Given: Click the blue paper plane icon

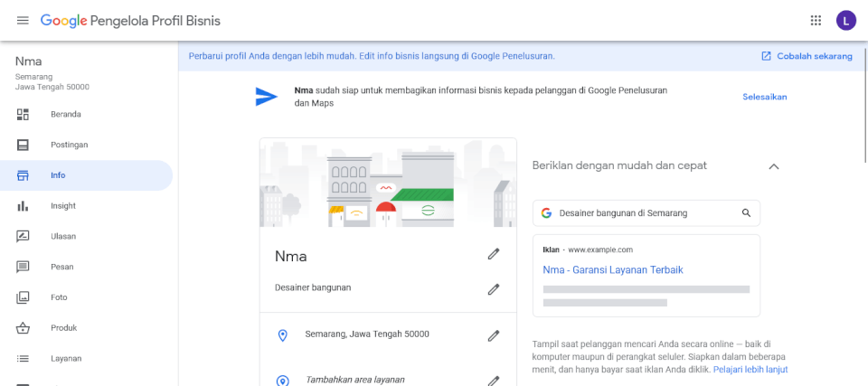Looking at the screenshot, I should tap(266, 97).
